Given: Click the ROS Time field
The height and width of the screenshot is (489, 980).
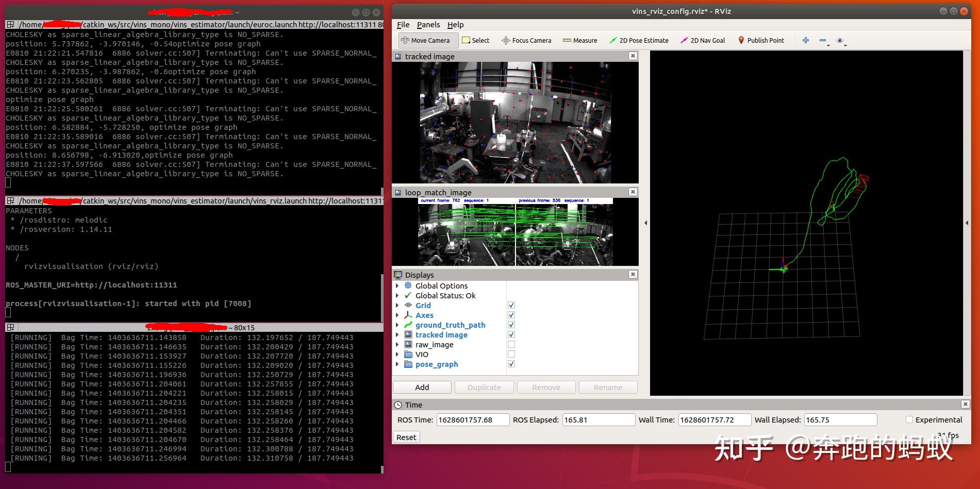Looking at the screenshot, I should tap(473, 419).
